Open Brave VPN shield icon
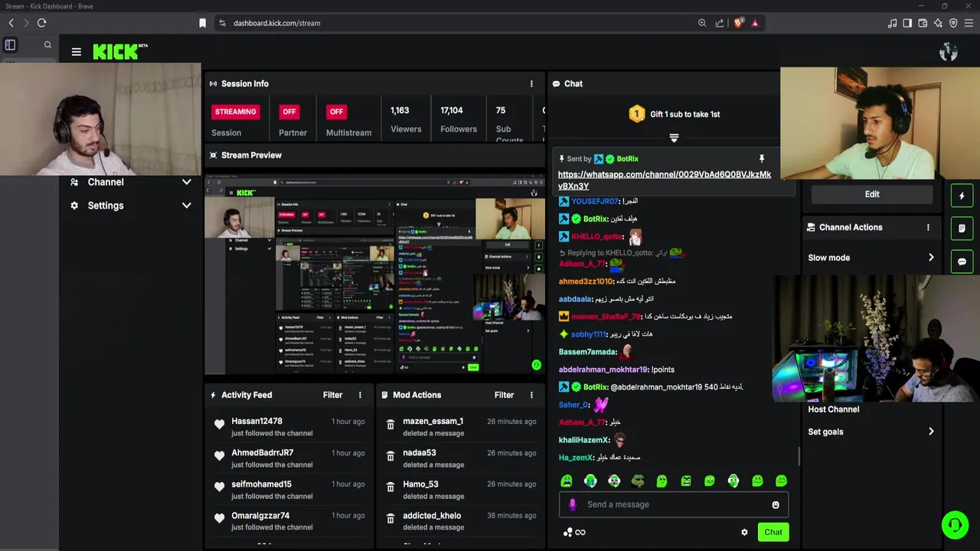This screenshot has height=551, width=980. [953, 23]
